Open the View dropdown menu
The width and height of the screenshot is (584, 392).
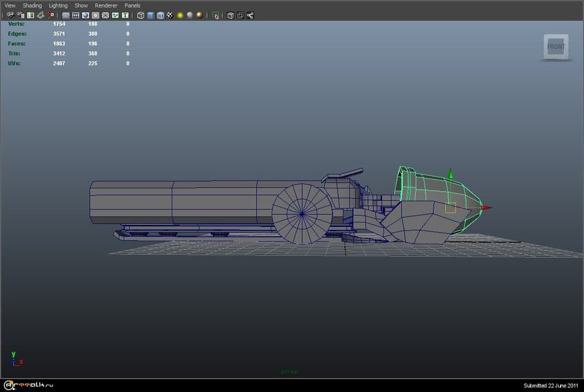tap(10, 5)
